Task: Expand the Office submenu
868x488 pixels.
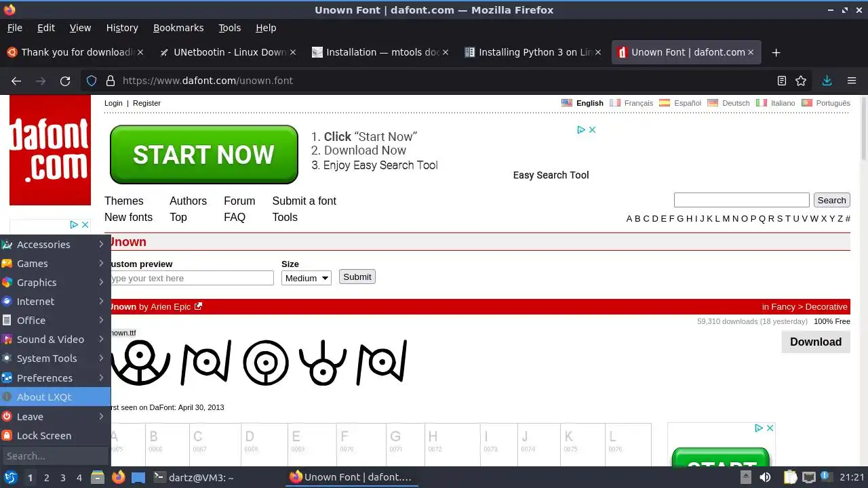Action: point(55,320)
